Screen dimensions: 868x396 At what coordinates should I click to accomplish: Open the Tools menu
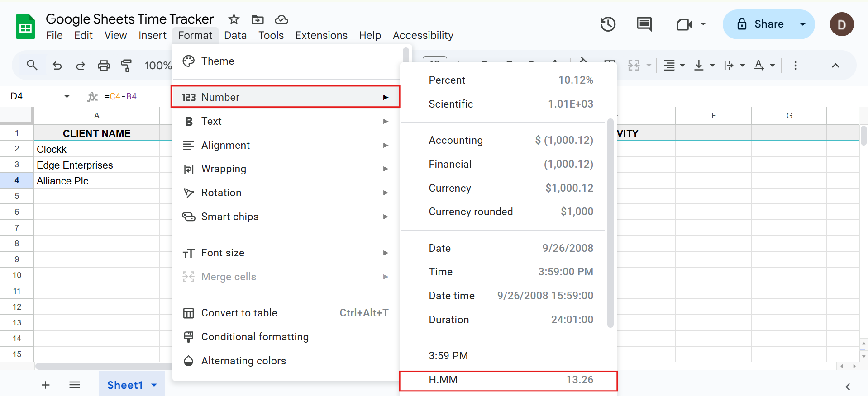click(x=271, y=35)
